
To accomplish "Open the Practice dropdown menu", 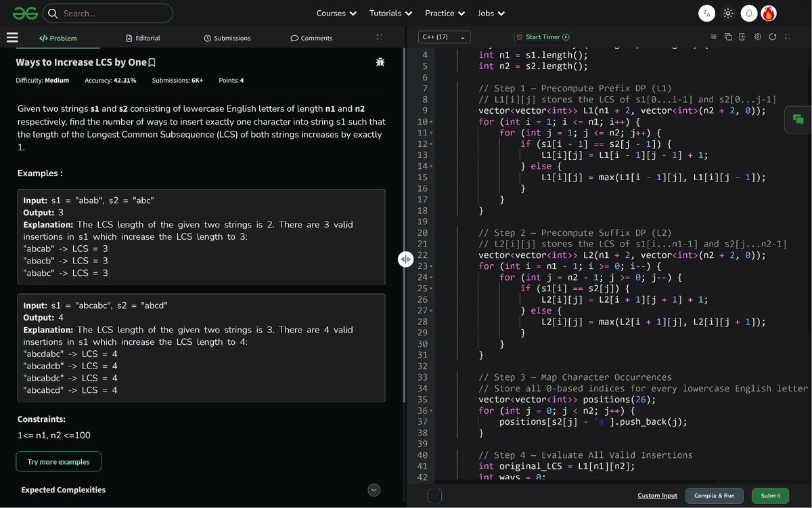I will (x=445, y=13).
